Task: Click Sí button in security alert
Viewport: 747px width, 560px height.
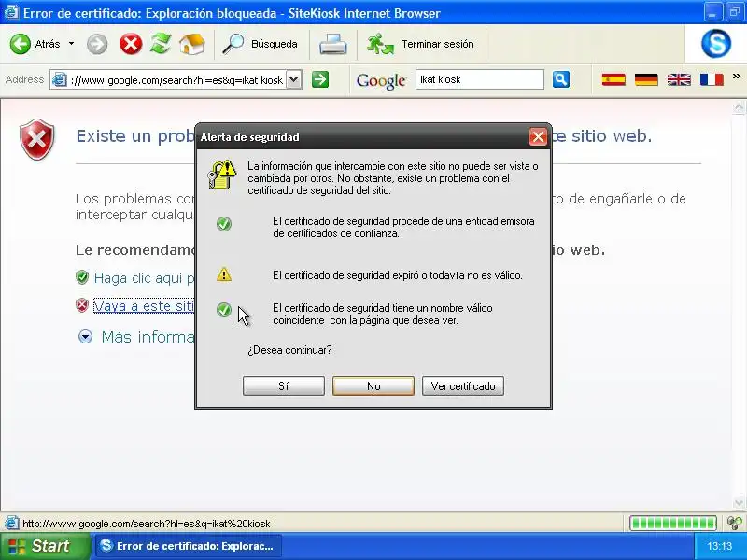Action: point(284,386)
